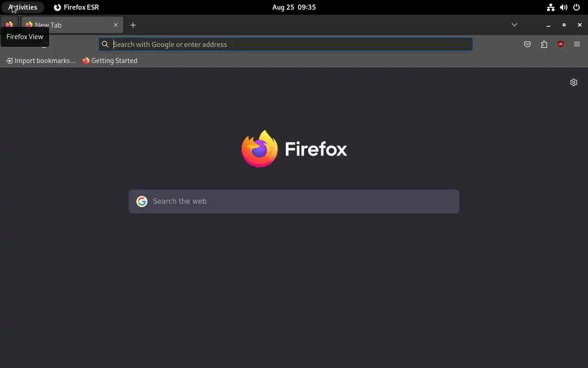Open Import bookmarks bookmark item
The image size is (588, 368).
coord(41,61)
